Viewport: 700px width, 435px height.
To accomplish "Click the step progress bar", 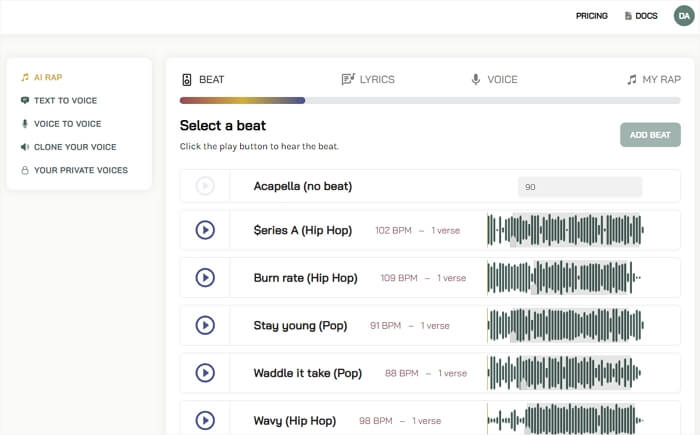I will coord(430,100).
